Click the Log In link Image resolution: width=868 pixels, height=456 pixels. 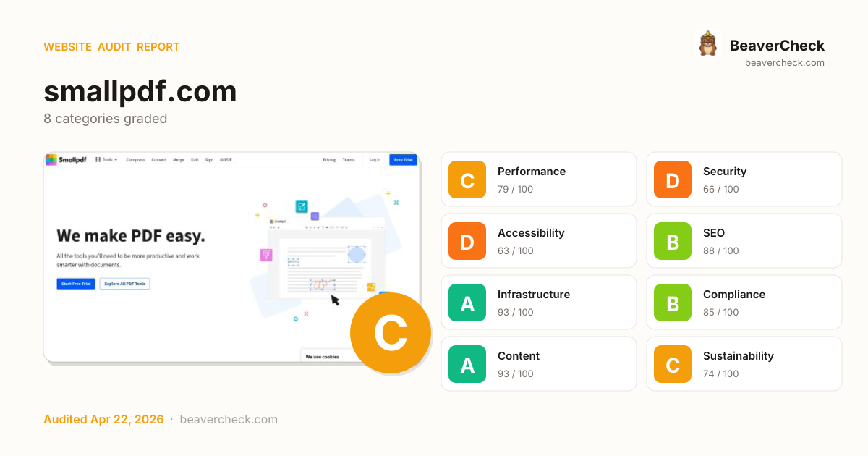tap(375, 160)
